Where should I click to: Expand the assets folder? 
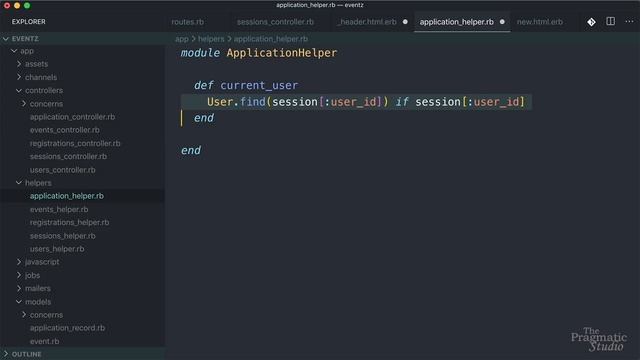(19, 64)
